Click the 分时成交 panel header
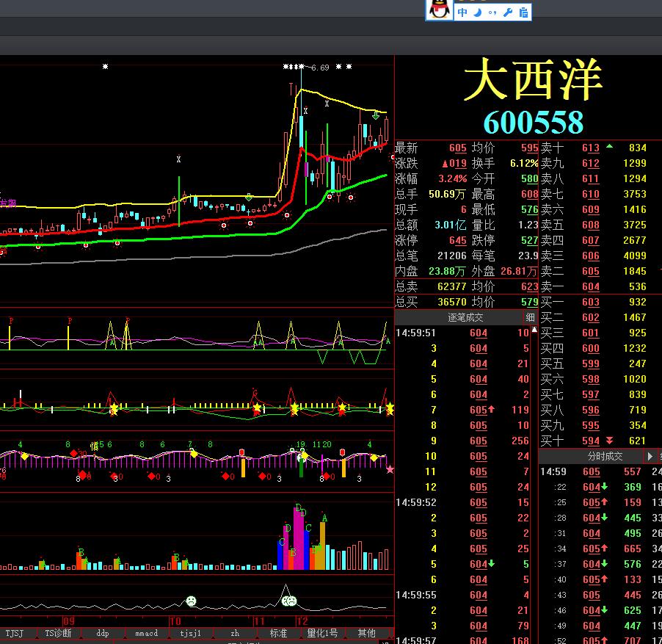The image size is (662, 644). (x=605, y=456)
